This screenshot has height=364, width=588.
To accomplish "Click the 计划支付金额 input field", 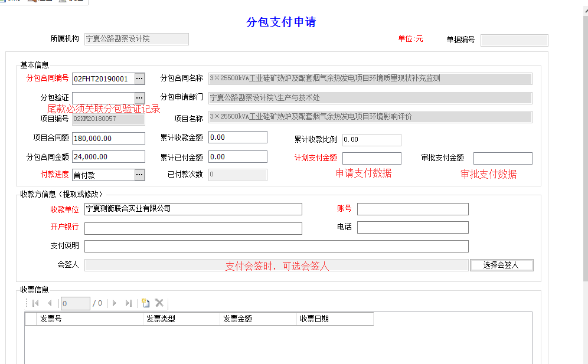I will (x=371, y=158).
